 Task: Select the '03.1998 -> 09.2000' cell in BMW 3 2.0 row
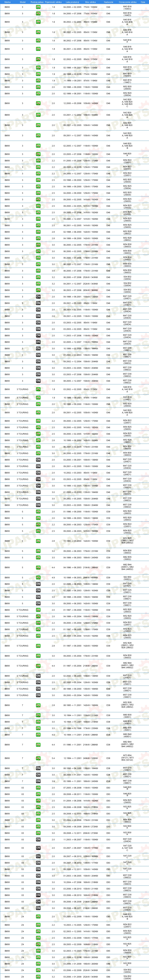72,87
